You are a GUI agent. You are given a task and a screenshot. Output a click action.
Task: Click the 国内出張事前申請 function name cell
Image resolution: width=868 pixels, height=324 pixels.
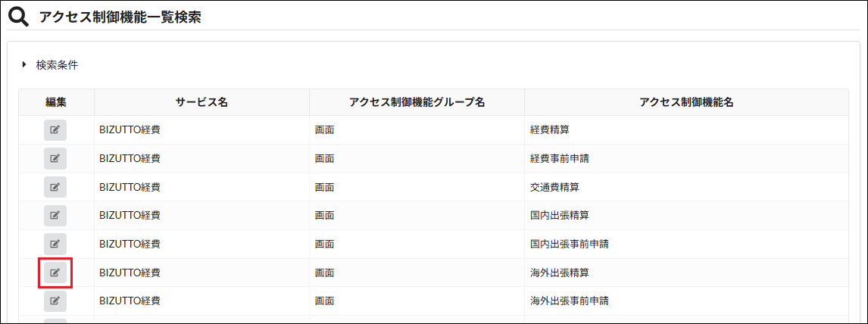[570, 244]
